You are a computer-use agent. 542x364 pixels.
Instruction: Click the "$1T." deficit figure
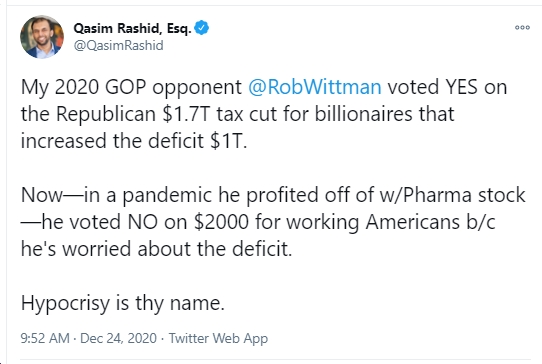(x=228, y=141)
